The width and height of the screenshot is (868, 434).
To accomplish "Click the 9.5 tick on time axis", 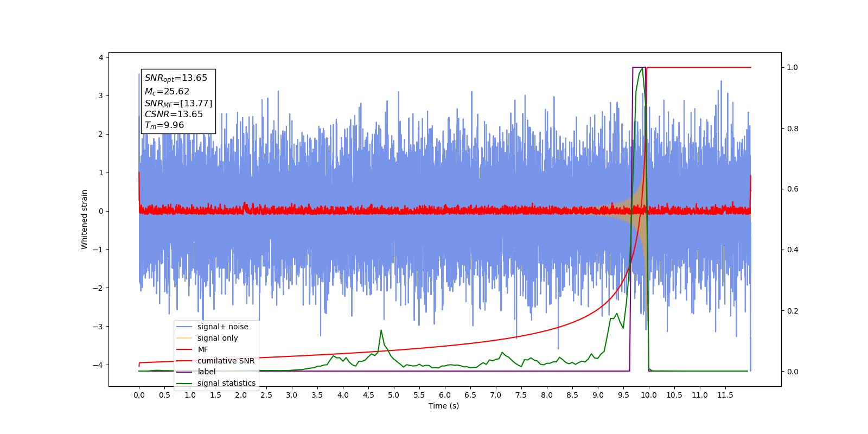I will [x=623, y=395].
